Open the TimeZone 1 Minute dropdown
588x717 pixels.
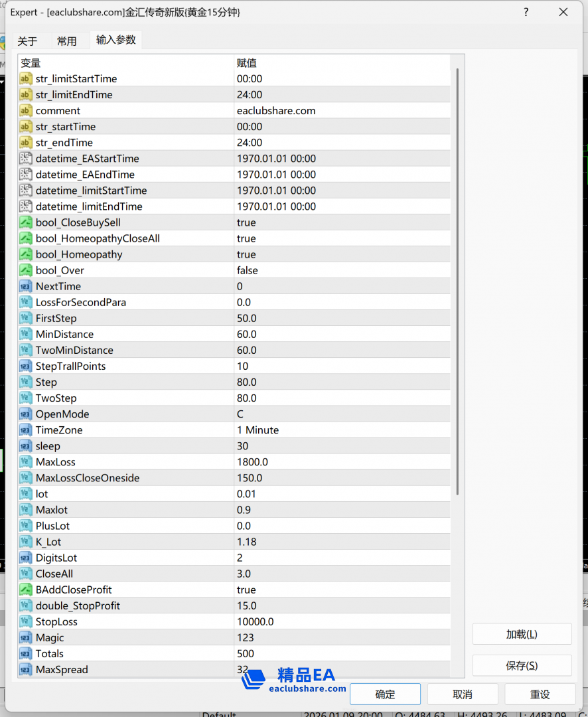coord(341,430)
